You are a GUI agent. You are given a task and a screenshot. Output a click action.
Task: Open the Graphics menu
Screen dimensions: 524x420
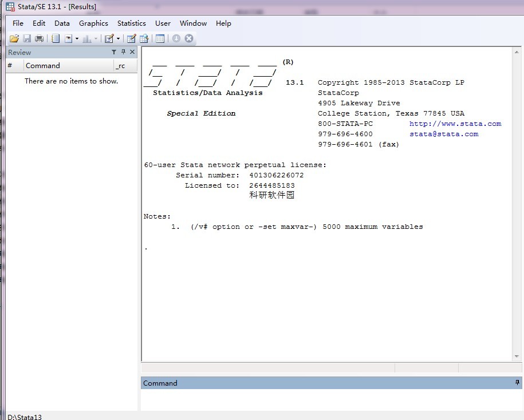[93, 23]
